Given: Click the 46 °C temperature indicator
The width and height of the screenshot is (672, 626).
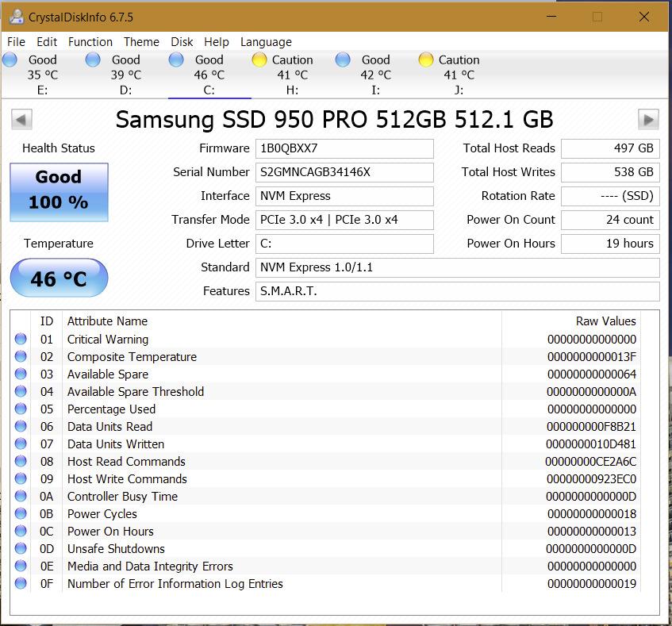Looking at the screenshot, I should 59,278.
